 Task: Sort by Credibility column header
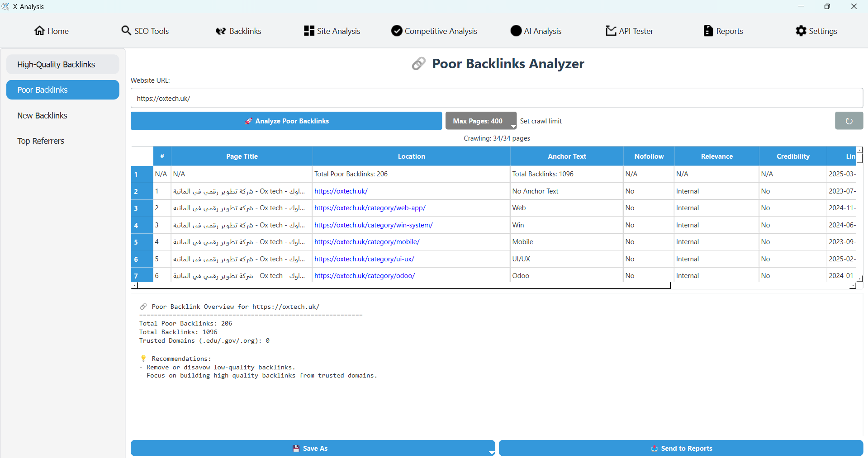point(793,156)
